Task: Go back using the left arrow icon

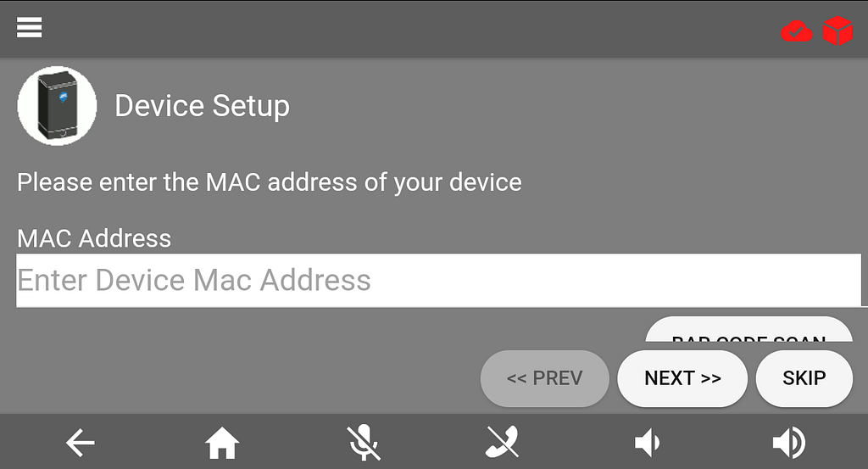Action: [81, 443]
